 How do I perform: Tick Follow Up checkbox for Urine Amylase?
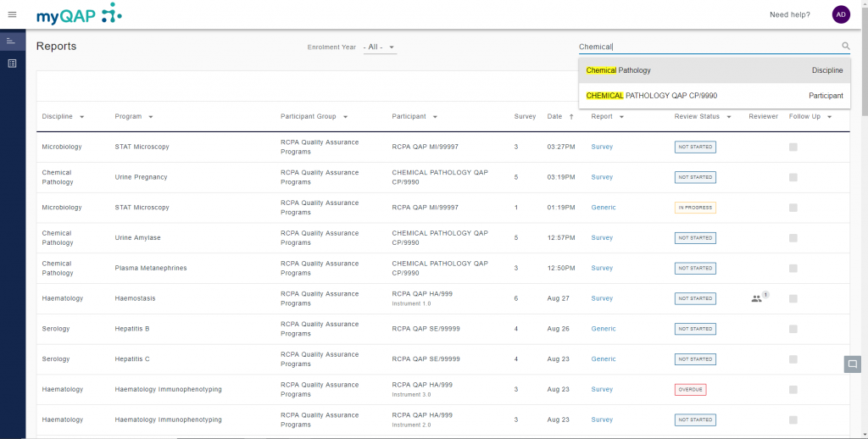793,238
